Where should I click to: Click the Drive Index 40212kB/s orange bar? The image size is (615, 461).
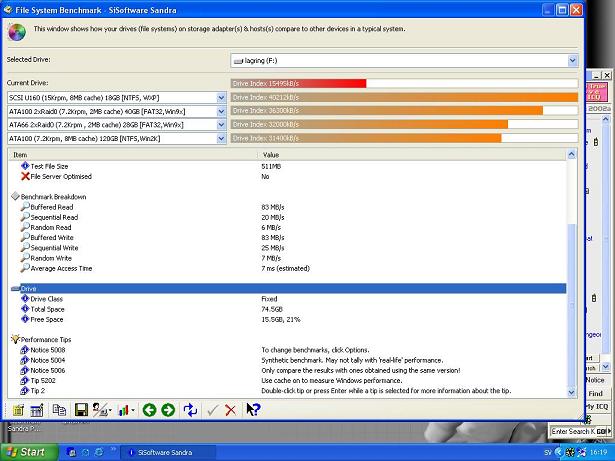point(404,97)
